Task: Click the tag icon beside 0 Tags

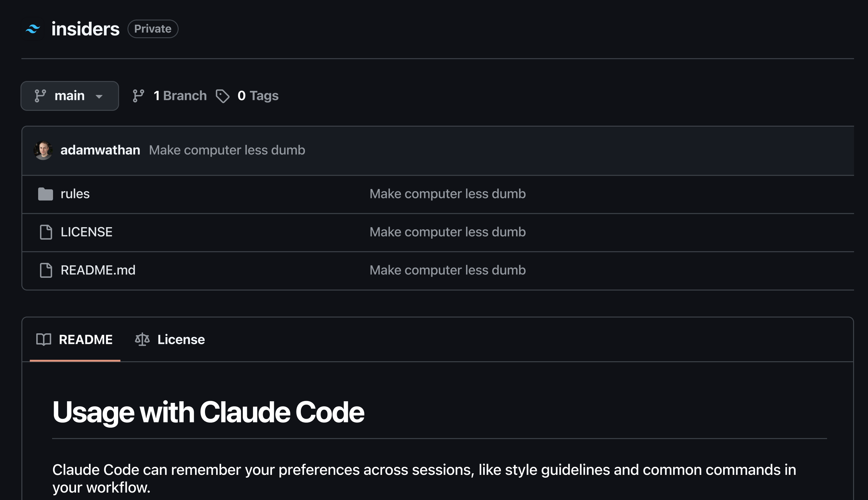Action: (222, 96)
